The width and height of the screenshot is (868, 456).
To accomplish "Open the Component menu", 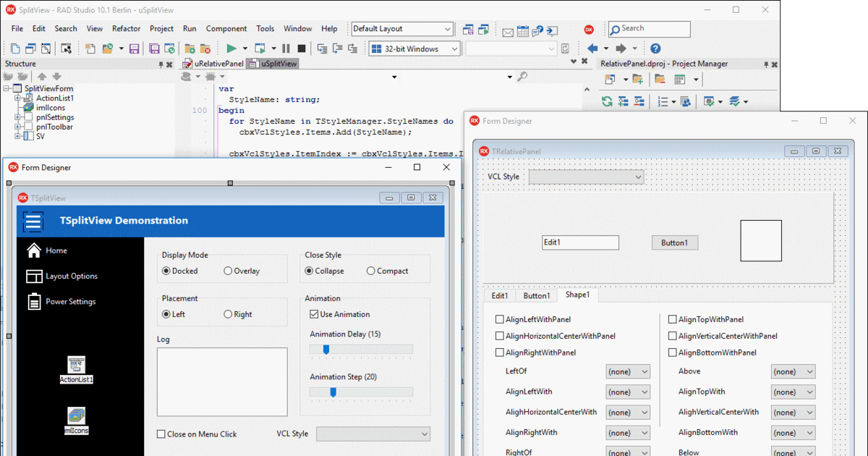I will [226, 28].
